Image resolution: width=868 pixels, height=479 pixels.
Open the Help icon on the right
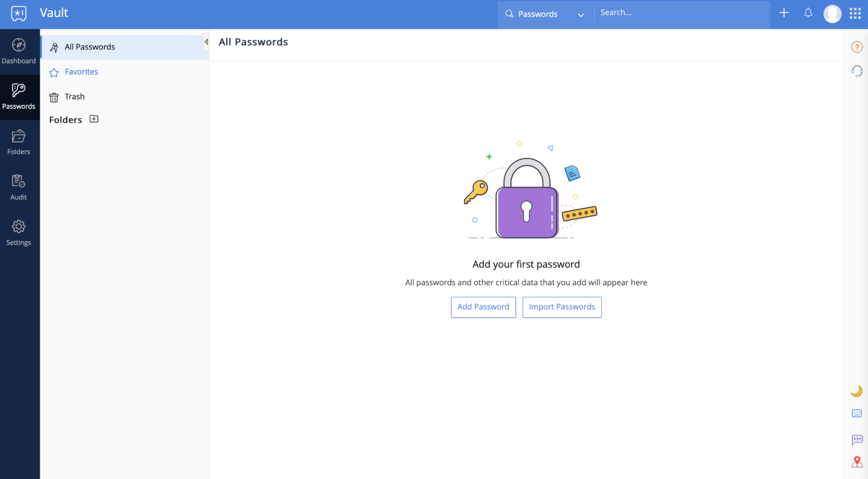856,47
